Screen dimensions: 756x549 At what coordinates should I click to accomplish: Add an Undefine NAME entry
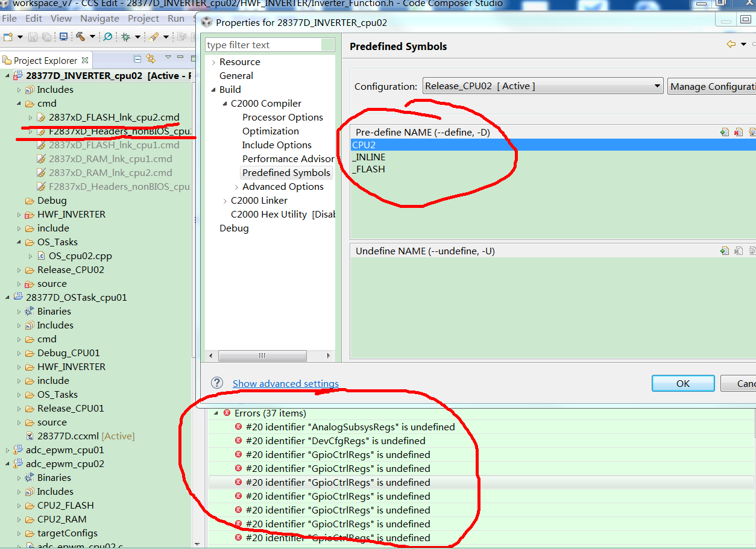[725, 251]
